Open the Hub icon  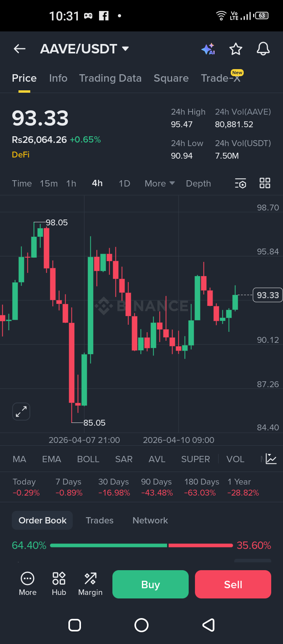[x=59, y=584]
